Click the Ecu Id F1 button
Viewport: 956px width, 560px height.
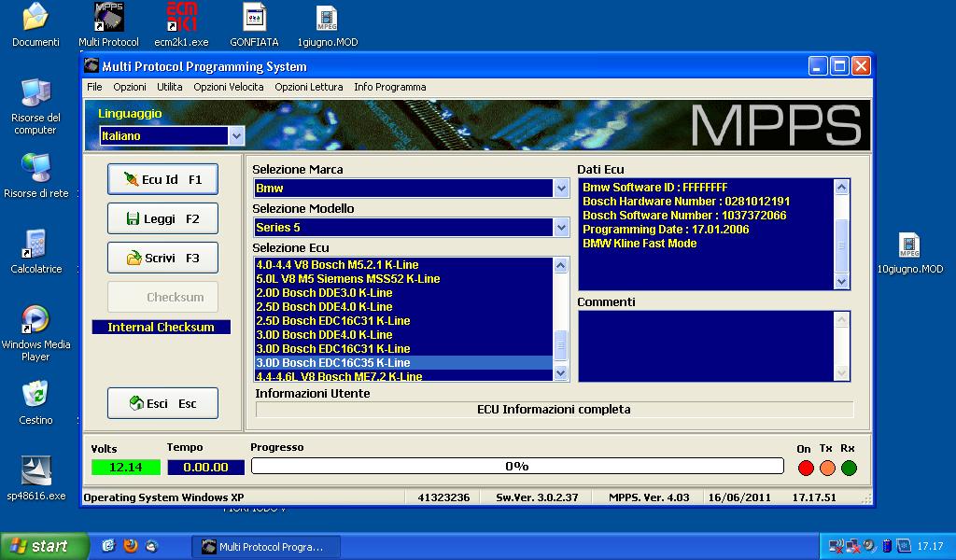162,179
